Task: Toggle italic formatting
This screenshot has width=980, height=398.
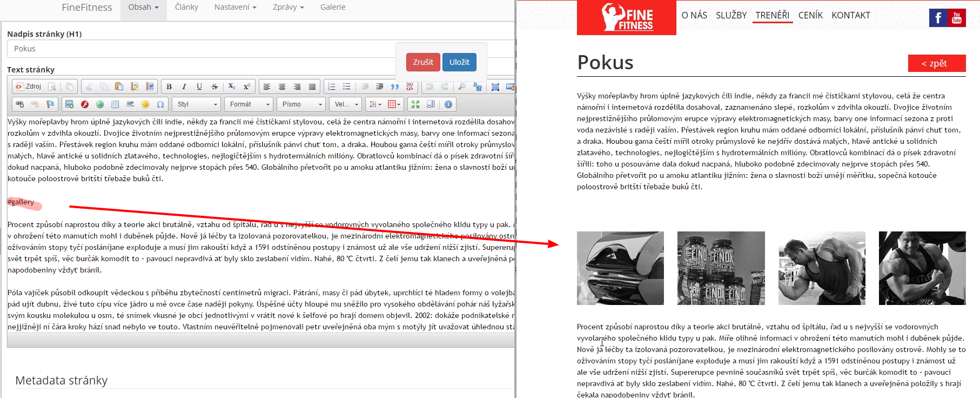Action: point(184,87)
